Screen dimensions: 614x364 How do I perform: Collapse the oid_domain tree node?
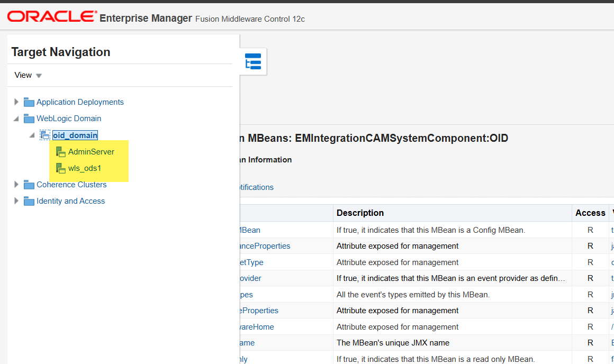point(32,135)
